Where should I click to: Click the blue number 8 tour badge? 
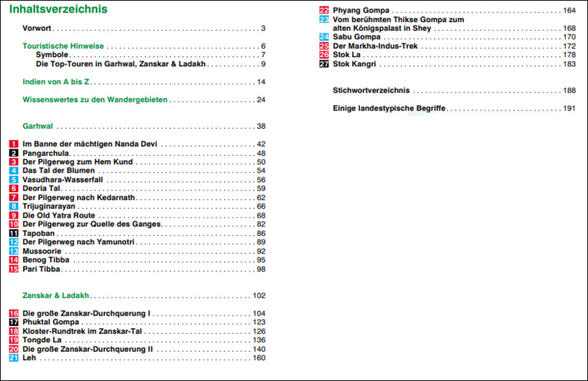pyautogui.click(x=13, y=207)
